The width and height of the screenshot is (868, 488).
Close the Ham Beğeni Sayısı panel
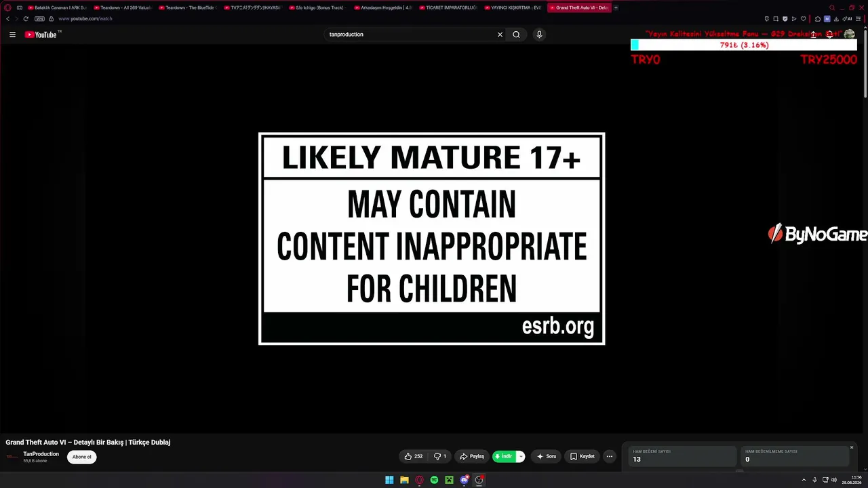click(x=852, y=447)
